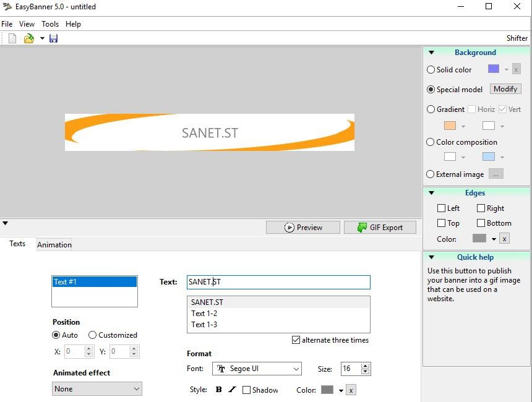The height and width of the screenshot is (402, 532).
Task: Enable the Right edge checkbox
Action: tap(481, 208)
